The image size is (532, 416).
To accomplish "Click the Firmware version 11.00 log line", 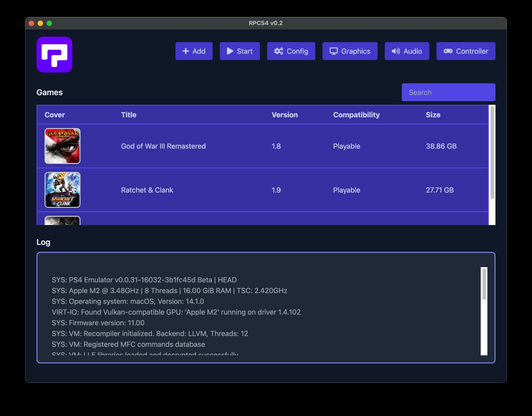I will coord(98,323).
